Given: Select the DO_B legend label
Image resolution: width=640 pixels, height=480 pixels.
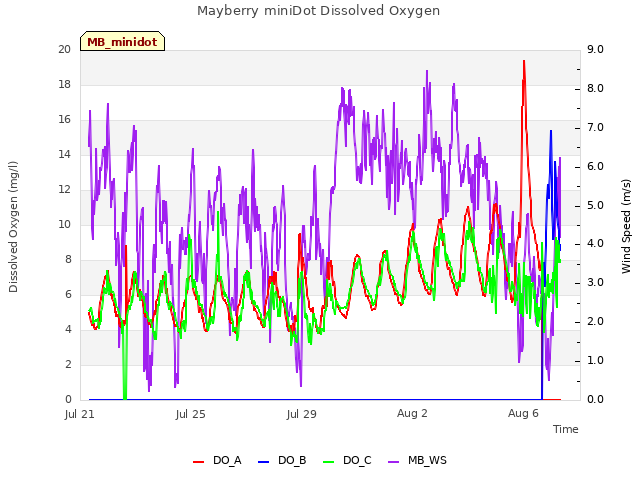Looking at the screenshot, I should pos(292,460).
